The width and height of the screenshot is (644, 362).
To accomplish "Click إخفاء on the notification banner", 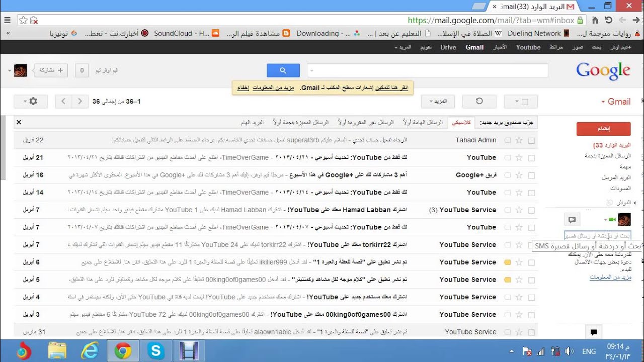I will point(243,87).
